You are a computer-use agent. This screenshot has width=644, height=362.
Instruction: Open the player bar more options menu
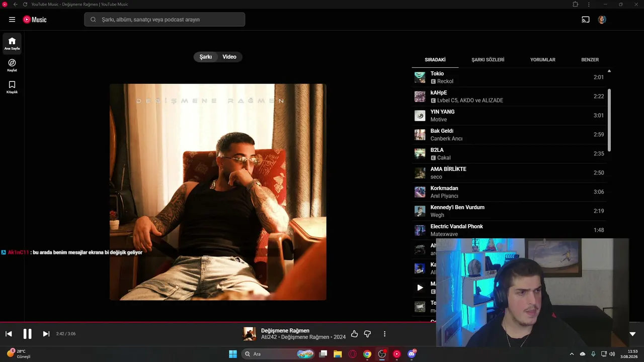point(384,334)
